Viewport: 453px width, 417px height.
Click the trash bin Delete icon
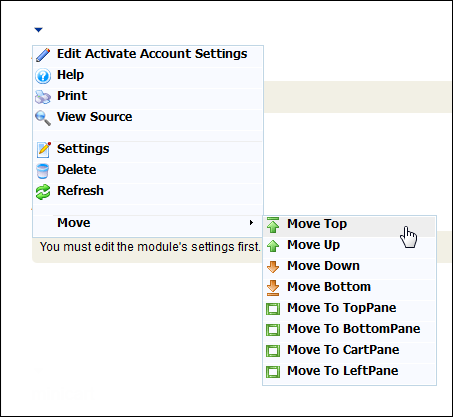pyautogui.click(x=43, y=171)
